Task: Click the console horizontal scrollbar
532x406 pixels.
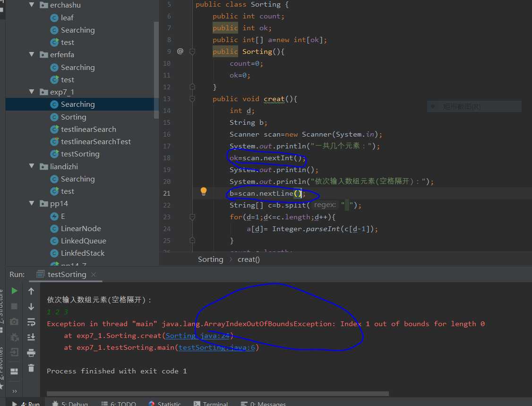Action: click(x=217, y=394)
